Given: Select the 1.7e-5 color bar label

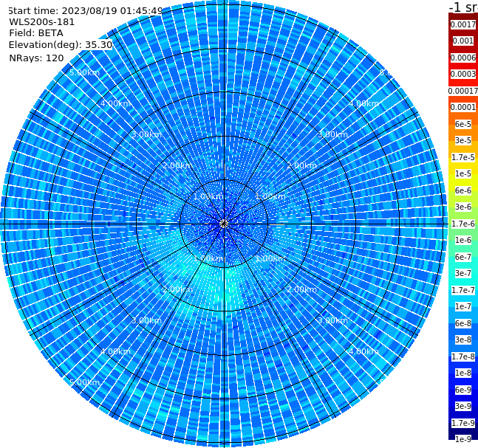Looking at the screenshot, I should tap(463, 157).
